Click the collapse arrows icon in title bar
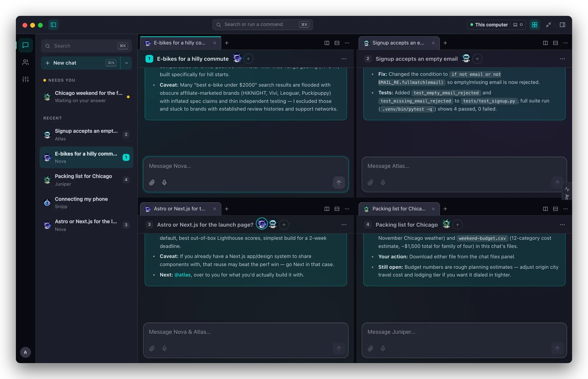This screenshot has width=588, height=379. (549, 25)
